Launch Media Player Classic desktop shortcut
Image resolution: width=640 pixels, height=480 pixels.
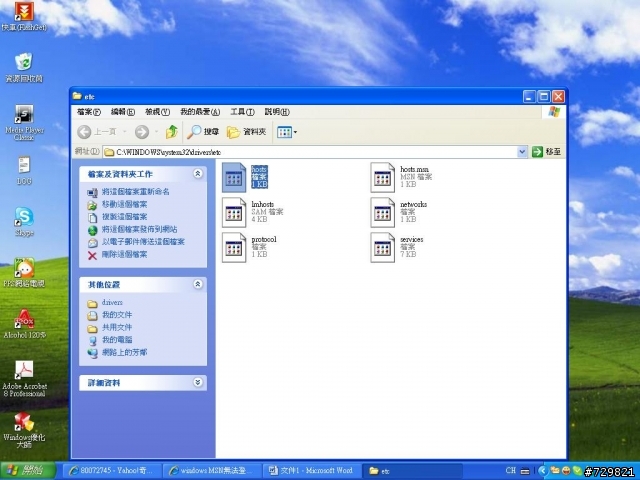coord(24,122)
